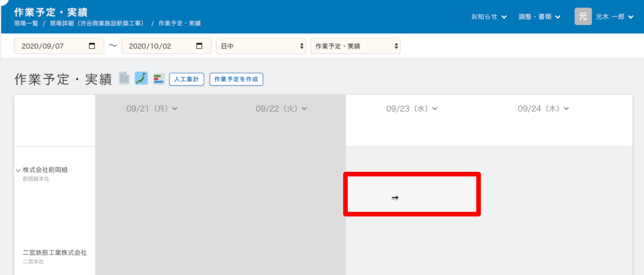This screenshot has width=644, height=275.
Task: Open the end date calendar picker icon
Action: (x=199, y=46)
